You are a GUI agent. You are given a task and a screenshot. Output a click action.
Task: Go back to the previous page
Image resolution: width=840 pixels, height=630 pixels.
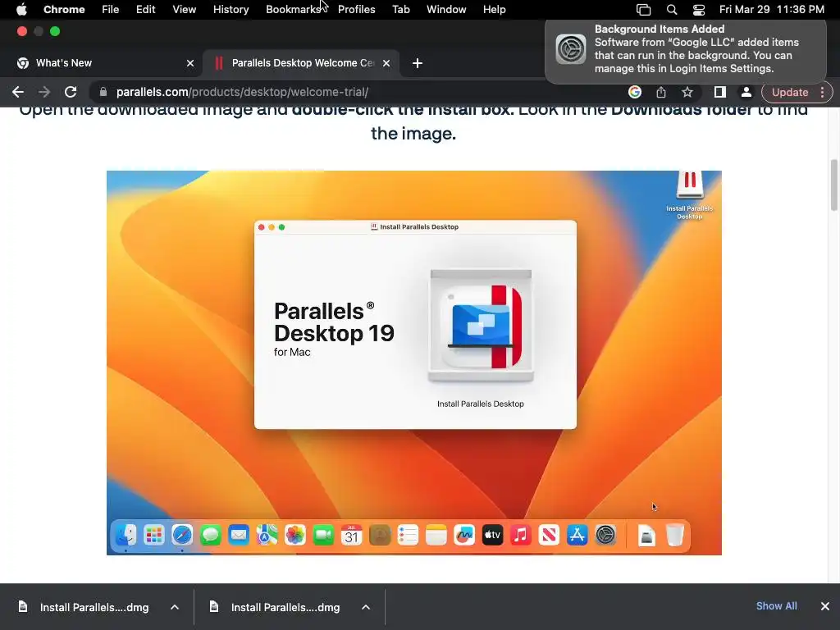click(x=18, y=92)
